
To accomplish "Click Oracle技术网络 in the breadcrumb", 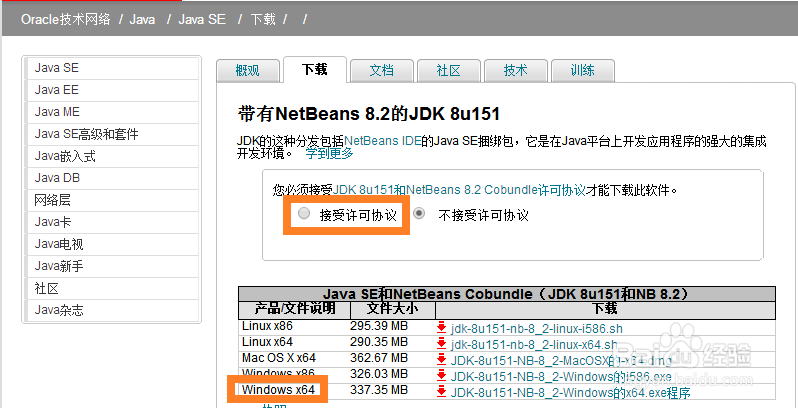I will click(x=66, y=20).
